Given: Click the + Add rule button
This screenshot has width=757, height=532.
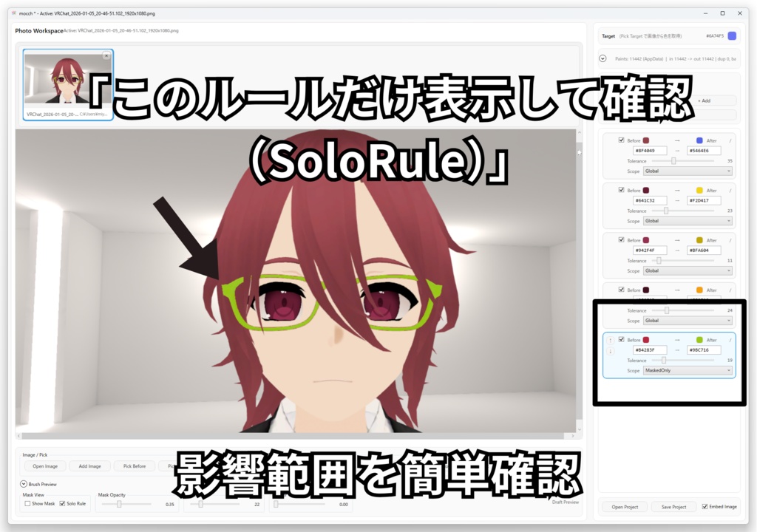Looking at the screenshot, I should pos(704,100).
